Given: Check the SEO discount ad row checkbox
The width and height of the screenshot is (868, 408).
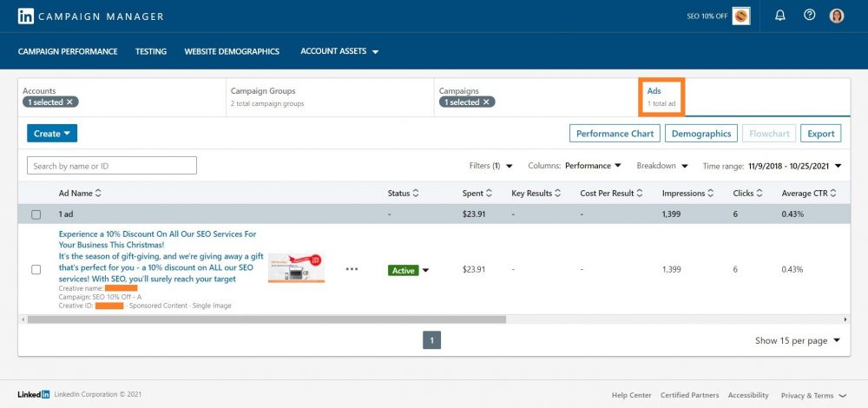Looking at the screenshot, I should 36,270.
